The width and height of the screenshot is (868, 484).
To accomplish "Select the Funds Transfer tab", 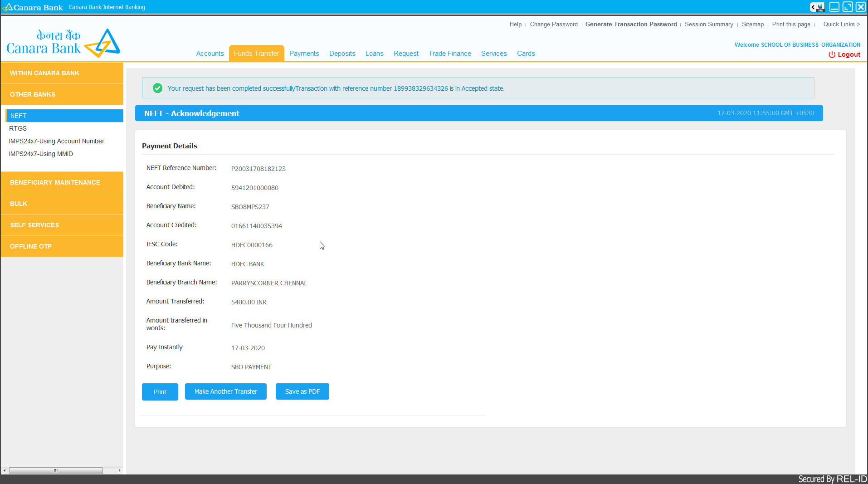I will tap(257, 54).
